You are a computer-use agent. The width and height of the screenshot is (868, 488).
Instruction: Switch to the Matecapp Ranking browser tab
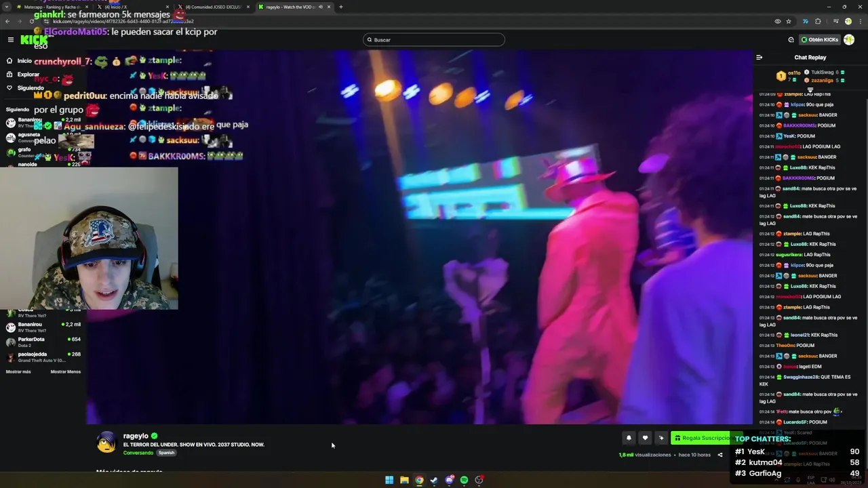tap(52, 7)
